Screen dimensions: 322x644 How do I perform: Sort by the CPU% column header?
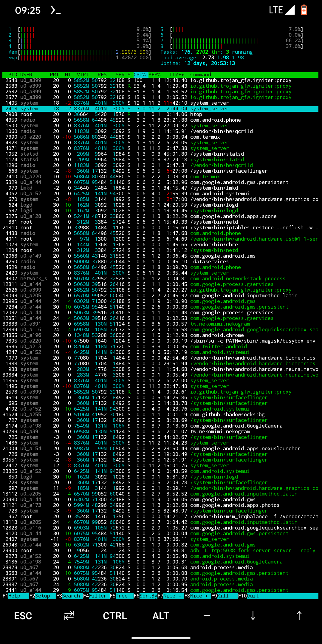(140, 75)
